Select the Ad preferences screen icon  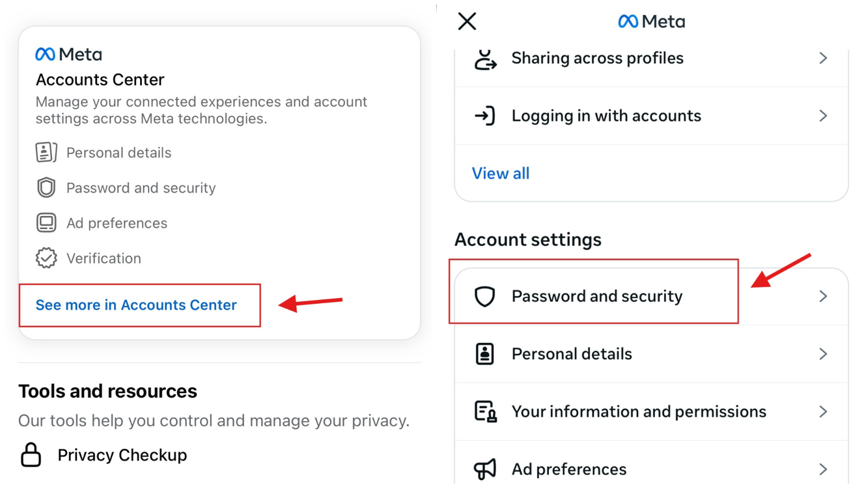pos(46,223)
